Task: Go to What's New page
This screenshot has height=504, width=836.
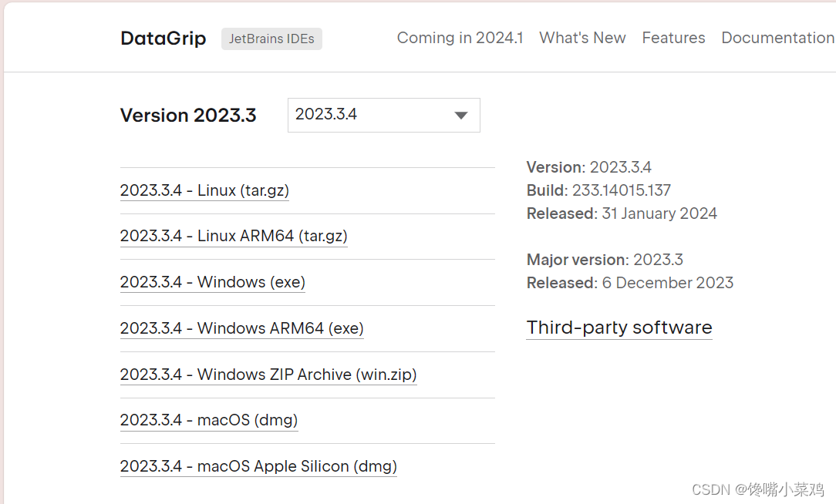Action: pyautogui.click(x=582, y=38)
